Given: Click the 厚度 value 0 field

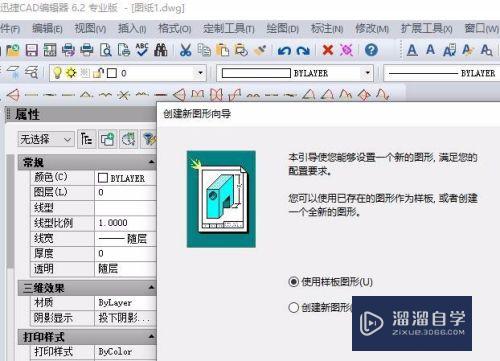Looking at the screenshot, I should (125, 253).
